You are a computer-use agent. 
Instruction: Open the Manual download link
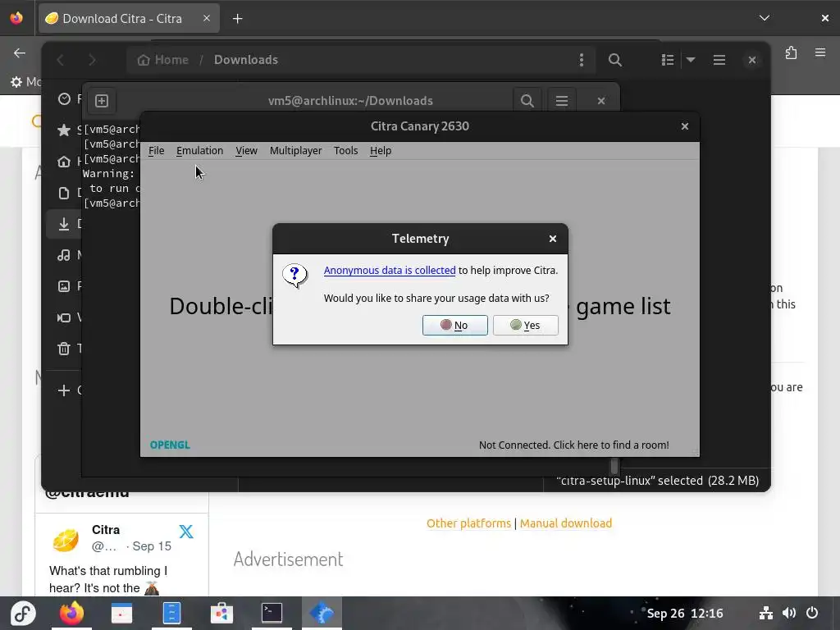pos(566,523)
